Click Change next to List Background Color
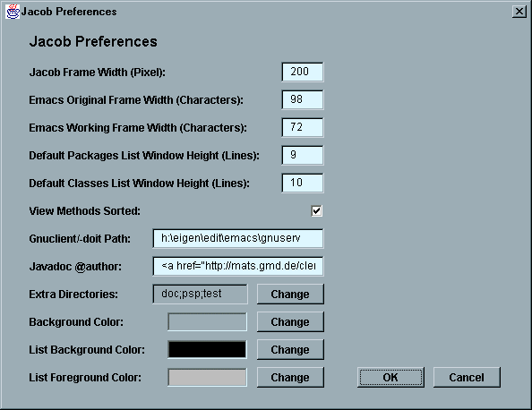This screenshot has width=532, height=410. point(290,350)
